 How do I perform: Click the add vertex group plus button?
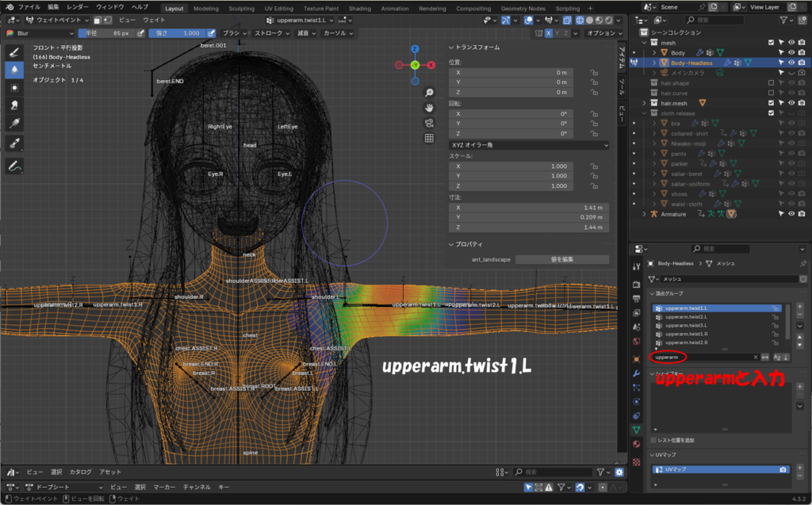800,306
